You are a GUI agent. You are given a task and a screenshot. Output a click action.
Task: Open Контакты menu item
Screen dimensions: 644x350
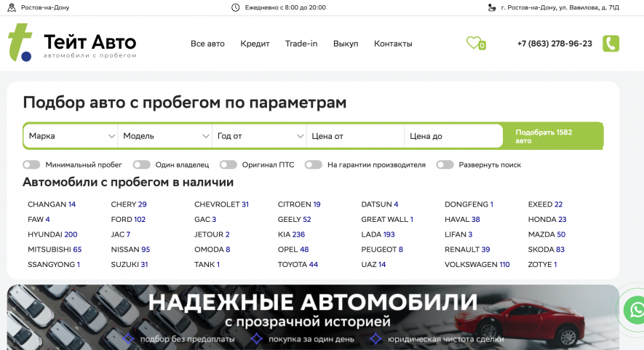[393, 44]
